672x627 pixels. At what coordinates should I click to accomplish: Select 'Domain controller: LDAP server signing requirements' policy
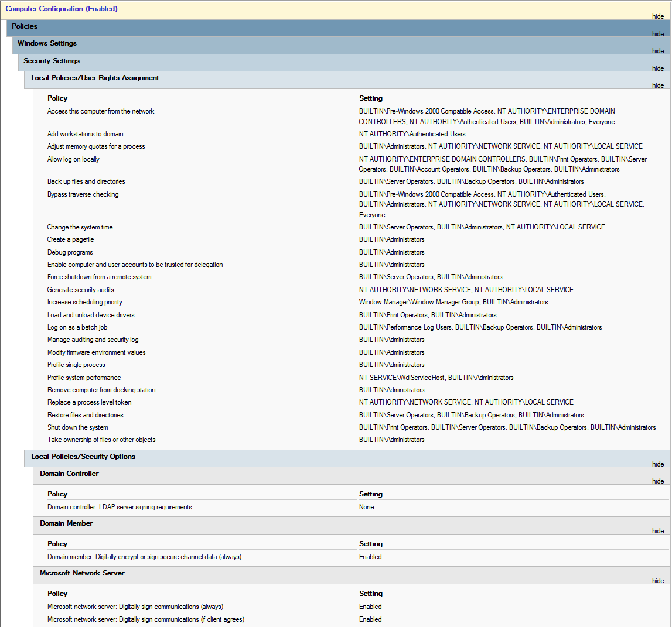click(x=120, y=507)
